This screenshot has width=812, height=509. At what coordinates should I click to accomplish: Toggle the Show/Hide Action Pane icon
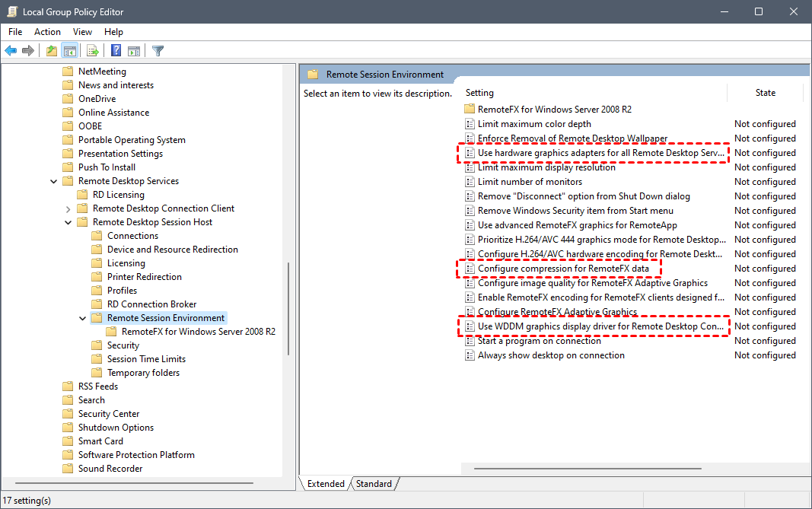click(134, 51)
